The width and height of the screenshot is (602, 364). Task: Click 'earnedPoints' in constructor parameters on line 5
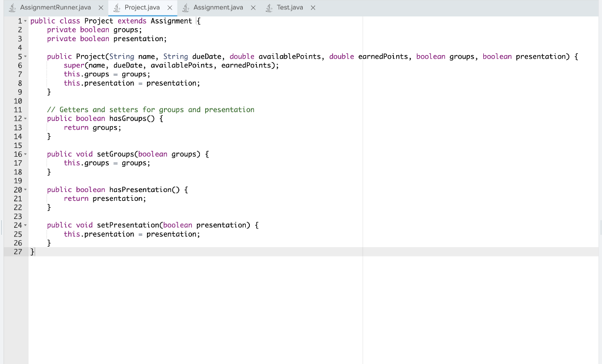tap(383, 57)
